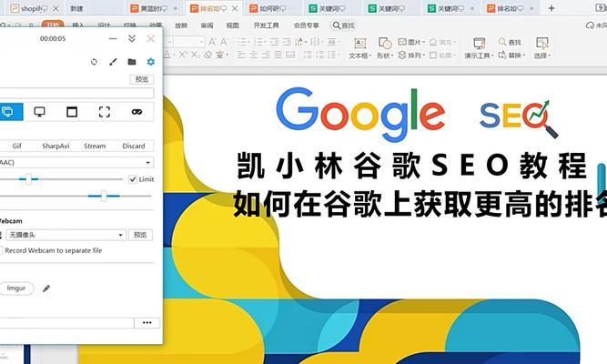Open the 审阅 ribbon tab
The height and width of the screenshot is (364, 607).
coord(207,25)
